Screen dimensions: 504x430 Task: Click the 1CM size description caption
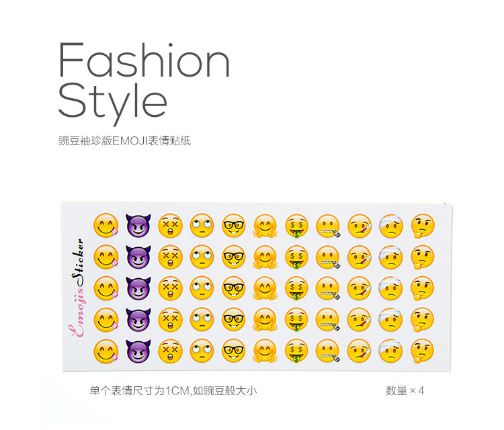click(x=173, y=391)
